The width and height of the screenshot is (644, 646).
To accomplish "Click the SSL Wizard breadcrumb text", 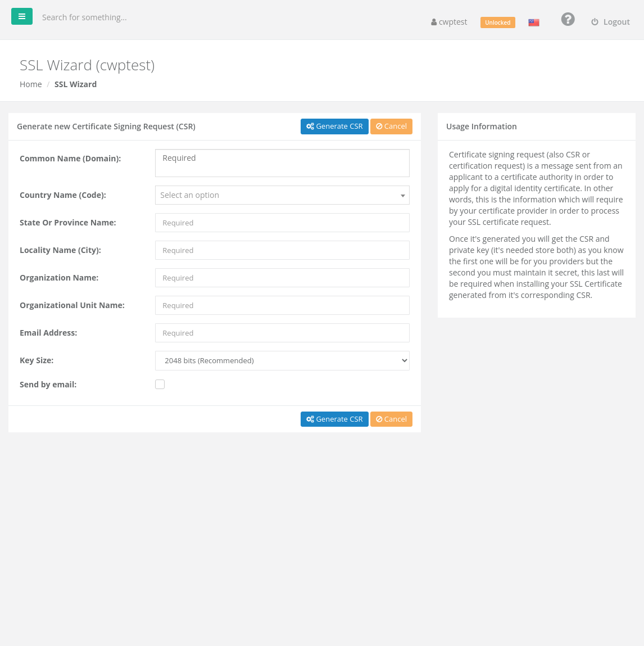I will tap(75, 84).
